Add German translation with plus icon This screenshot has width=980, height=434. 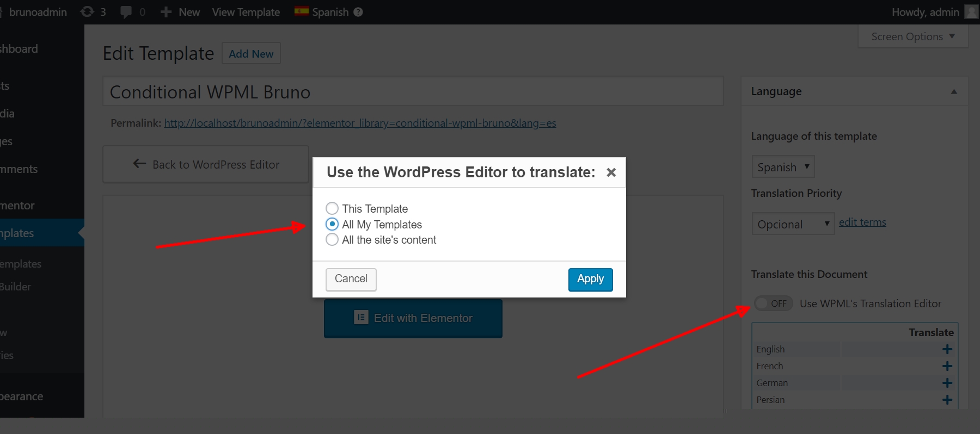947,383
